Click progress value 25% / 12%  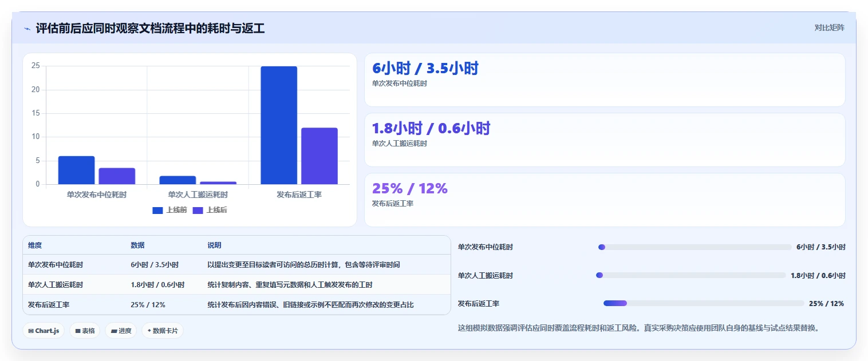pyautogui.click(x=826, y=304)
